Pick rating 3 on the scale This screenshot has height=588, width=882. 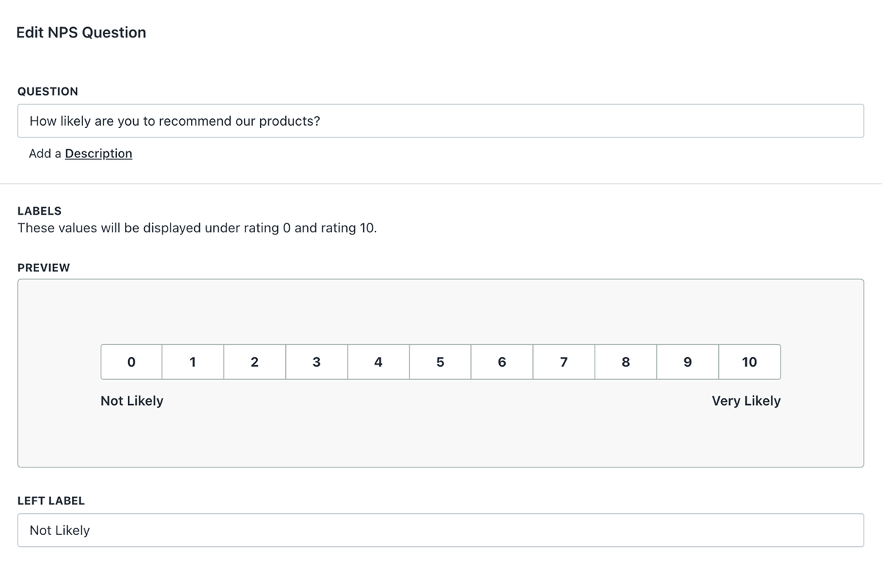click(x=316, y=362)
